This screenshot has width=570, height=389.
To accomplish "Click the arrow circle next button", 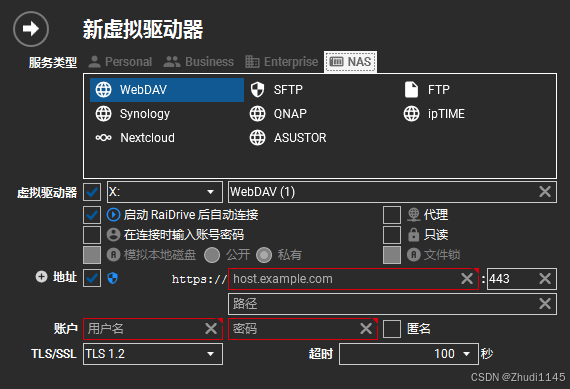I will (31, 29).
